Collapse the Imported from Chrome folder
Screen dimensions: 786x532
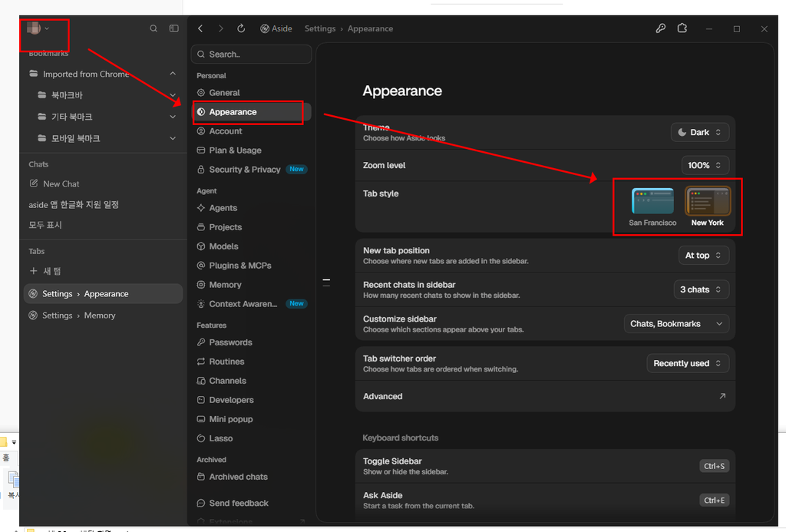point(173,74)
